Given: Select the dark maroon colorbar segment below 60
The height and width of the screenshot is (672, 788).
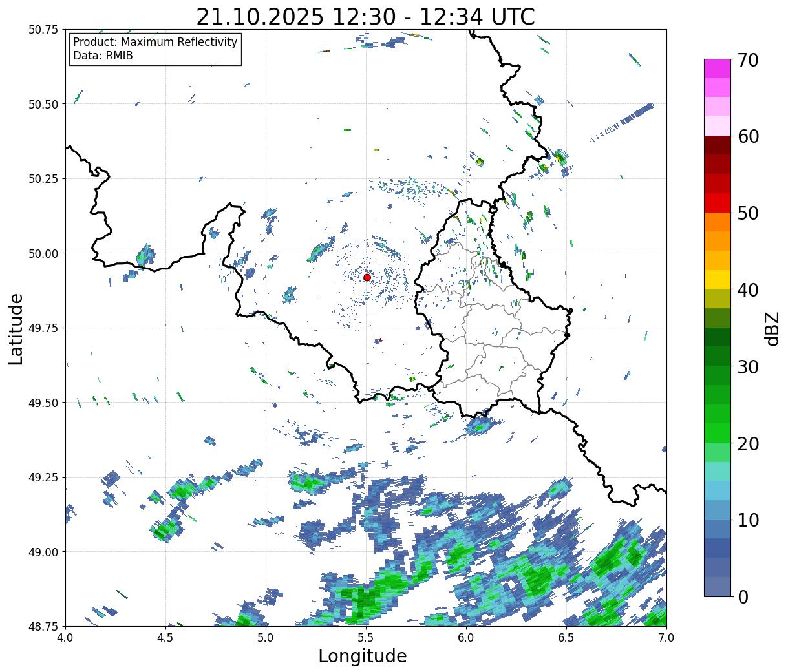Looking at the screenshot, I should [718, 145].
